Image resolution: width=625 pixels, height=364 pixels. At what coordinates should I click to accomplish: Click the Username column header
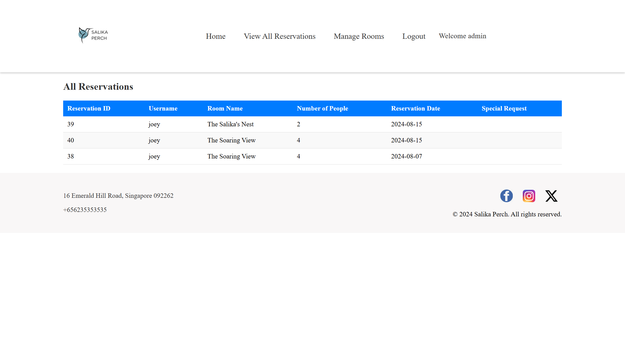pos(163,108)
